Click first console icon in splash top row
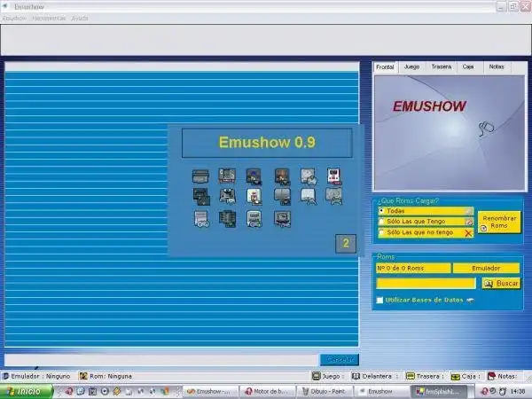Screen dimensions: 532x399 click(x=200, y=176)
